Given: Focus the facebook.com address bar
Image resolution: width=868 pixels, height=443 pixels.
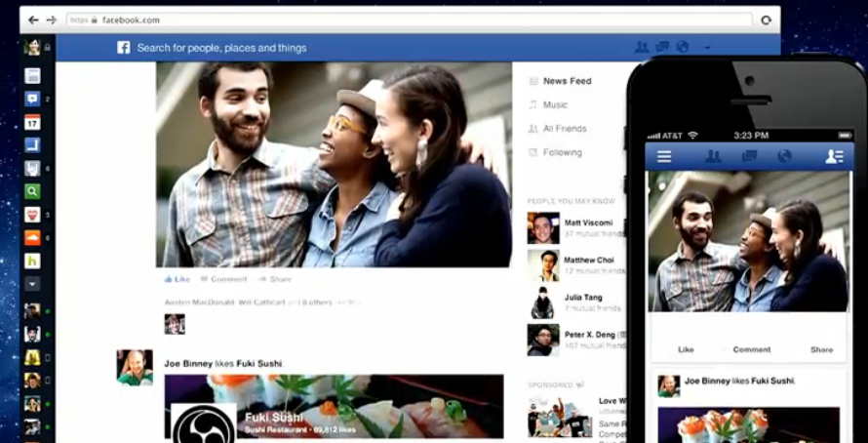Looking at the screenshot, I should pyautogui.click(x=409, y=20).
